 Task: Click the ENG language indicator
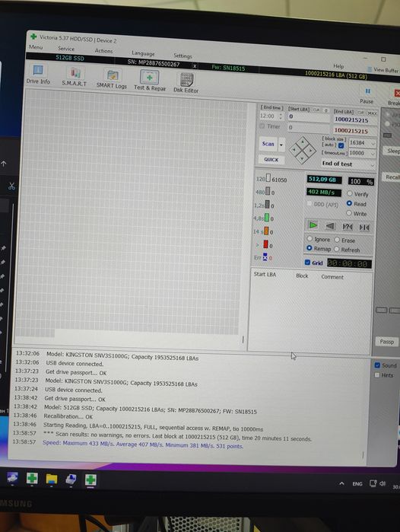[x=357, y=484]
